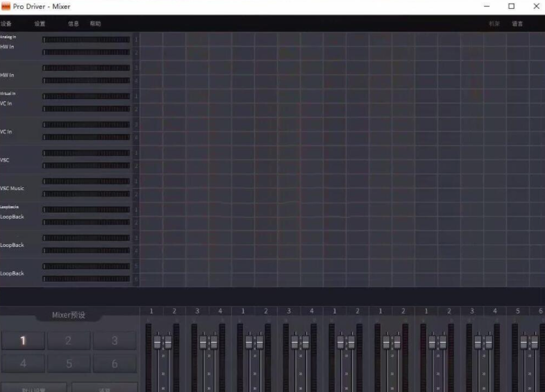Click the leftmost output fader handle

[158, 342]
